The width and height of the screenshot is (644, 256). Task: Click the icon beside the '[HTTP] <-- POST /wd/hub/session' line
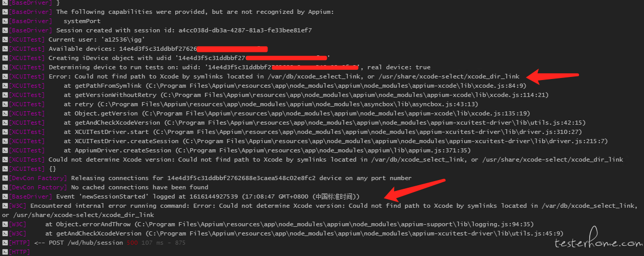coord(4,243)
